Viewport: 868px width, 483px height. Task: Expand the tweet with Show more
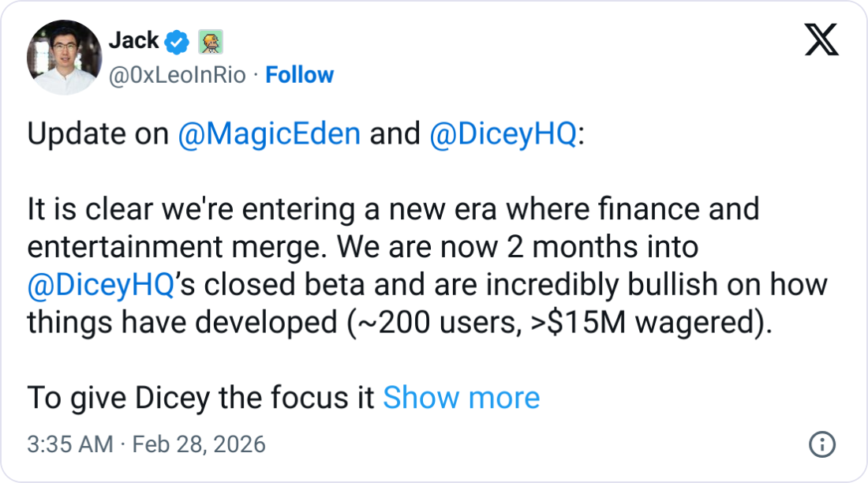coord(462,398)
